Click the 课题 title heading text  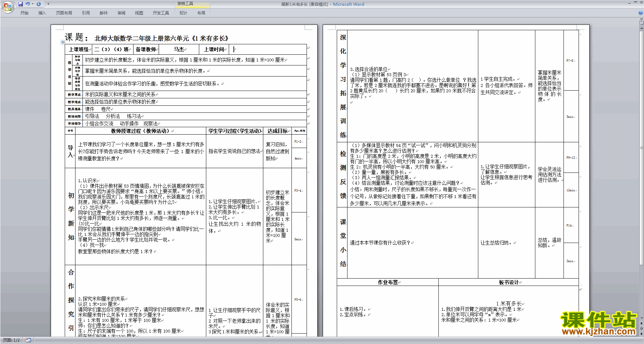click(x=76, y=37)
